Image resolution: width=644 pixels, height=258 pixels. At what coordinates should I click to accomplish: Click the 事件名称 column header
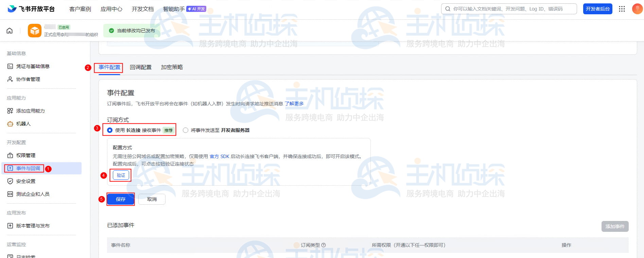point(121,245)
